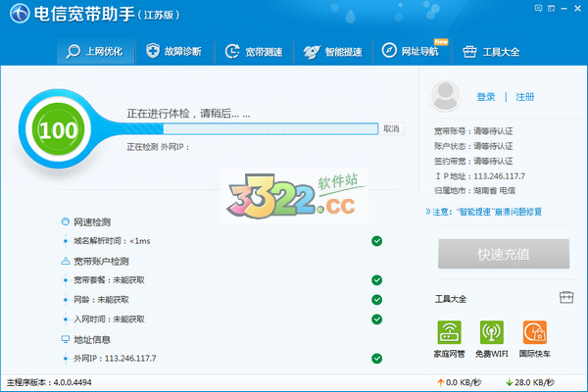The width and height of the screenshot is (588, 392).
Task: Click the 快速充值 button
Action: 504,254
